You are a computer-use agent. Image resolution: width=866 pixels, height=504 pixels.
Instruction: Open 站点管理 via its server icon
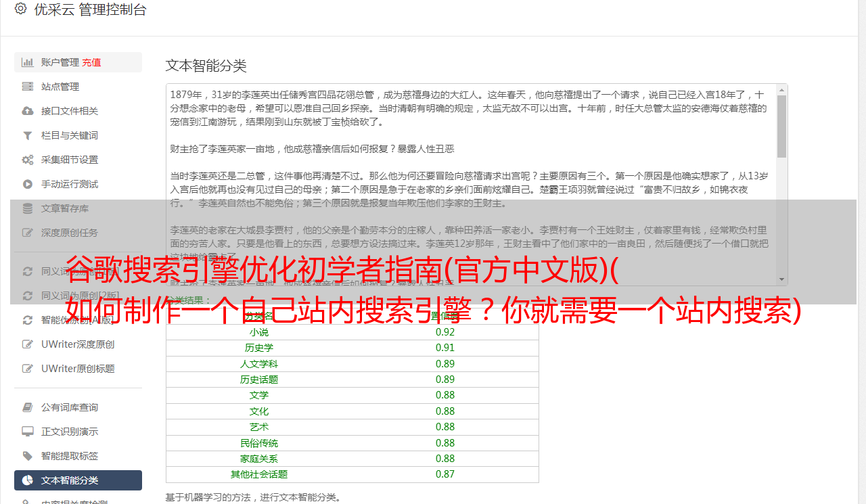click(x=28, y=87)
